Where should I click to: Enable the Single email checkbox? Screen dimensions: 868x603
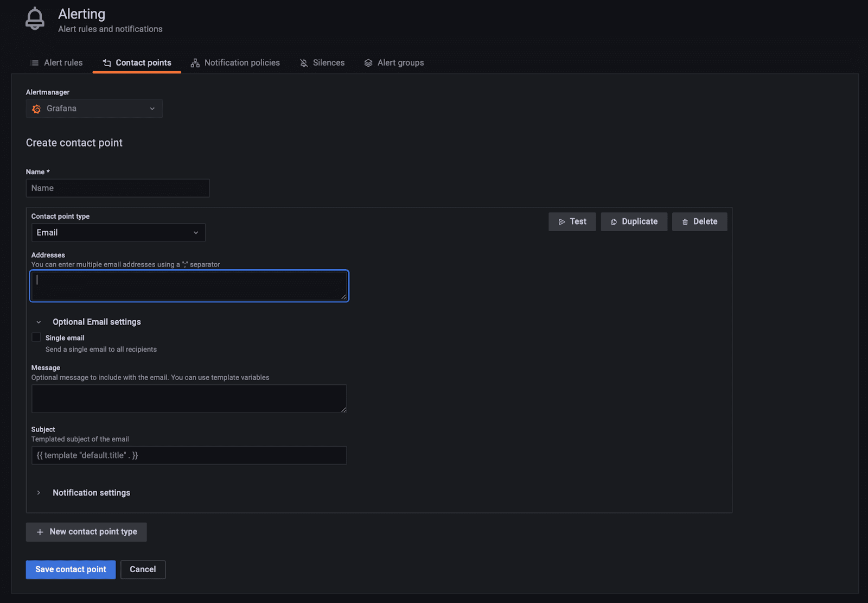coord(36,338)
